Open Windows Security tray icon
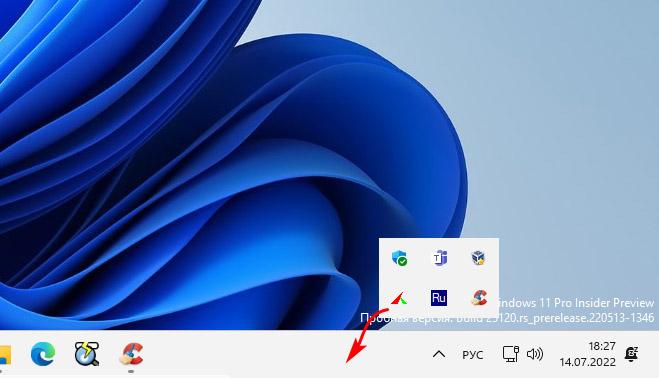Screen dimensions: 659x378 399,258
